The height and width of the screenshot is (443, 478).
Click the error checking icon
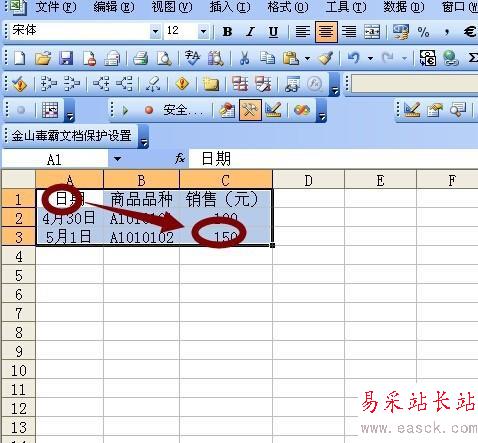point(20,84)
